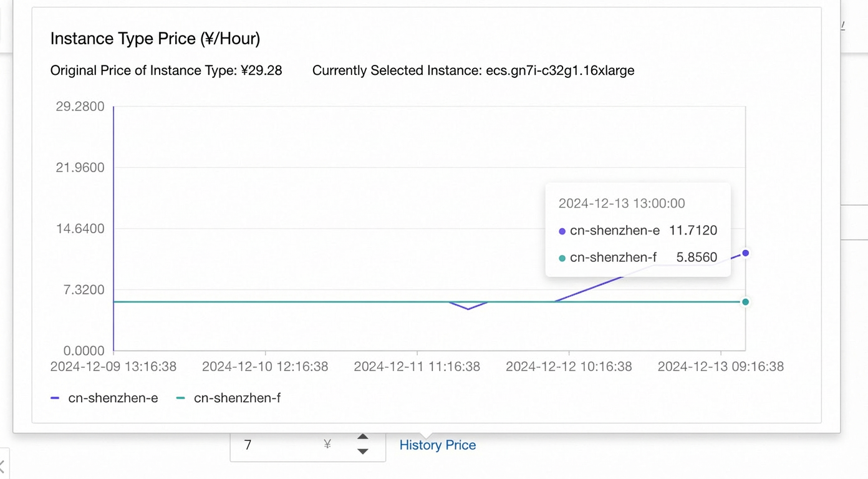Click the teal dot in the tooltip
Screen dimensions: 868x479
pyautogui.click(x=562, y=258)
